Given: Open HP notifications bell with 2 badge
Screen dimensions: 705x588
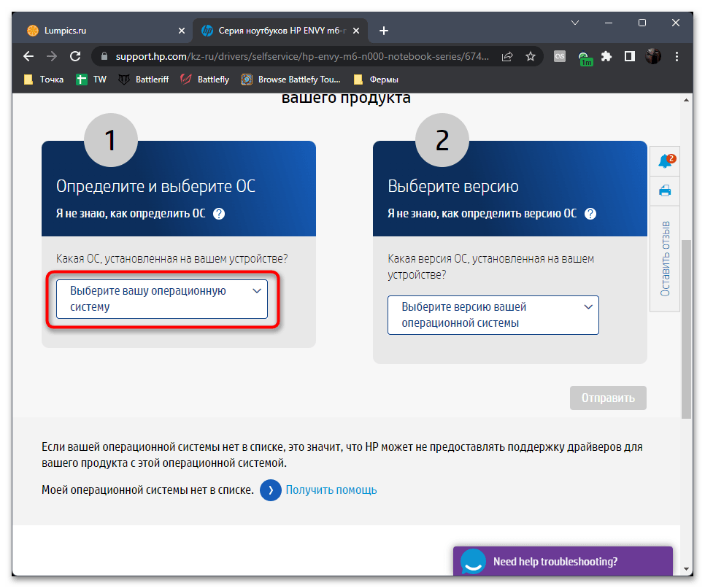Looking at the screenshot, I should 666,161.
